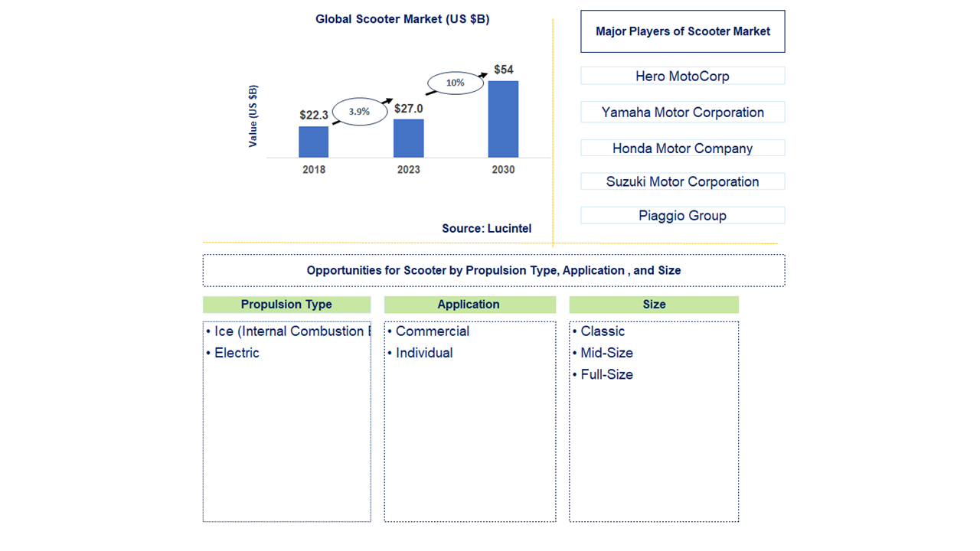
Task: Click the Full-Size item
Action: [x=603, y=374]
